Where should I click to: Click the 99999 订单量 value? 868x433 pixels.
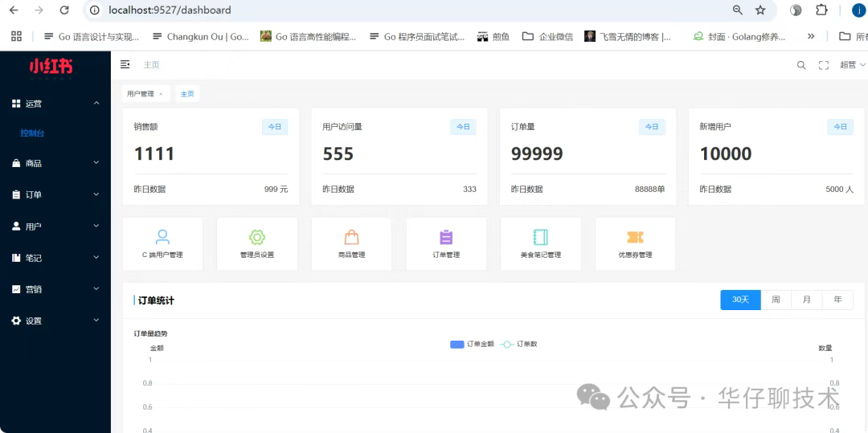[x=537, y=153]
